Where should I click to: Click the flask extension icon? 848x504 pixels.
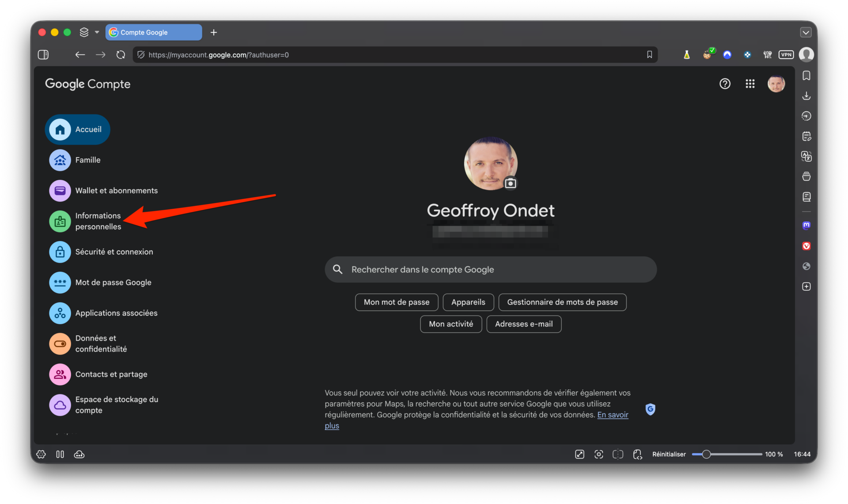coord(687,55)
